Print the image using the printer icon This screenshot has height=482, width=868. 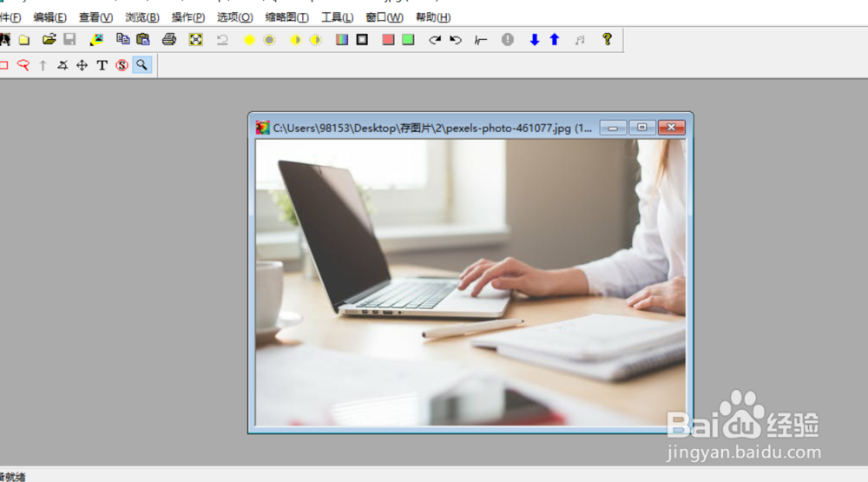click(x=169, y=39)
